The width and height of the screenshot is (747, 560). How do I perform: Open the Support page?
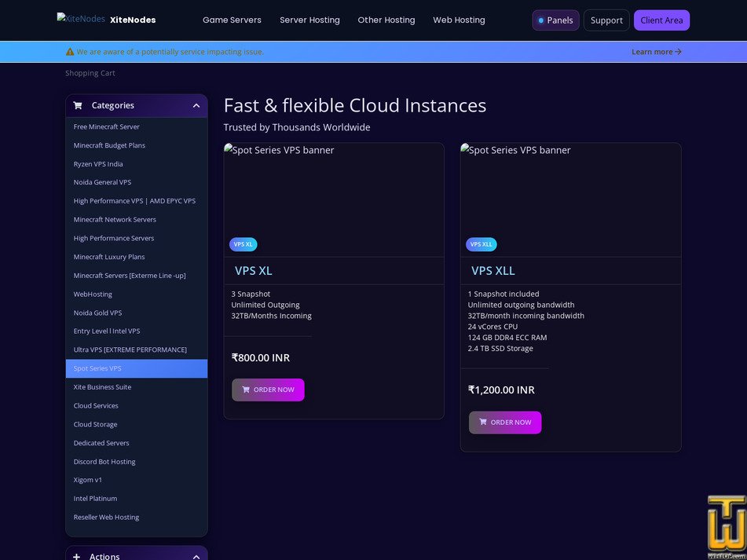tap(606, 20)
